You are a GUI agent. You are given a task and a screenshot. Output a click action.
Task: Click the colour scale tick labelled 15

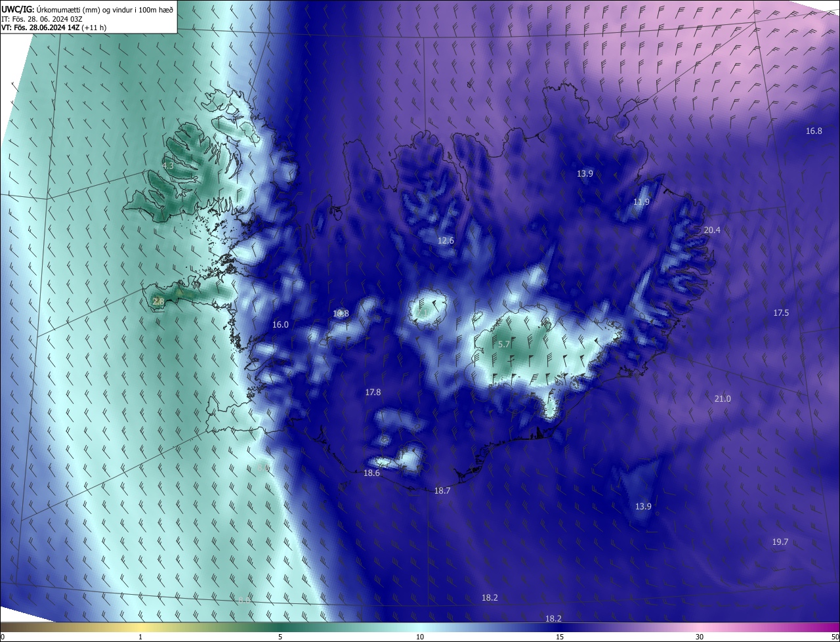click(x=560, y=637)
